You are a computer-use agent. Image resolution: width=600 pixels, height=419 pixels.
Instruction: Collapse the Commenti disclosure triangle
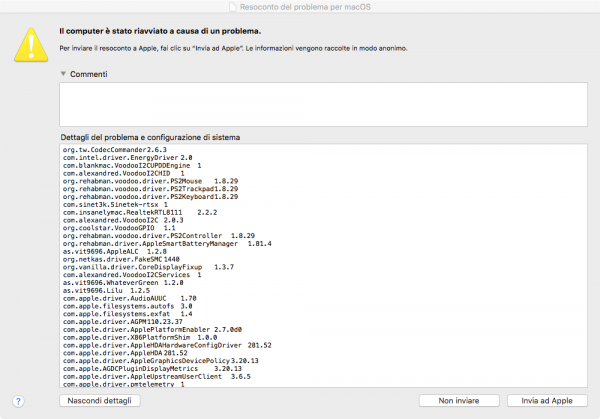tap(63, 73)
